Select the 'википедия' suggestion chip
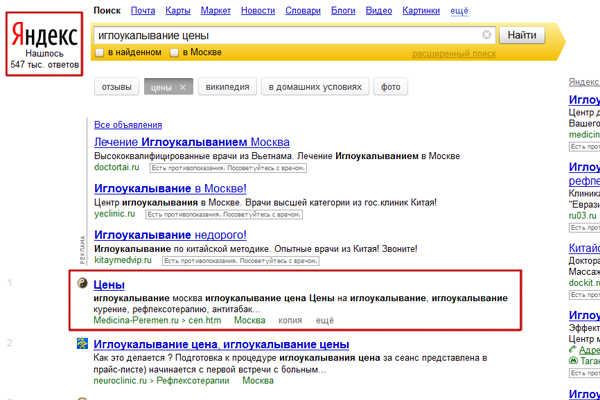The image size is (600, 400). (227, 87)
